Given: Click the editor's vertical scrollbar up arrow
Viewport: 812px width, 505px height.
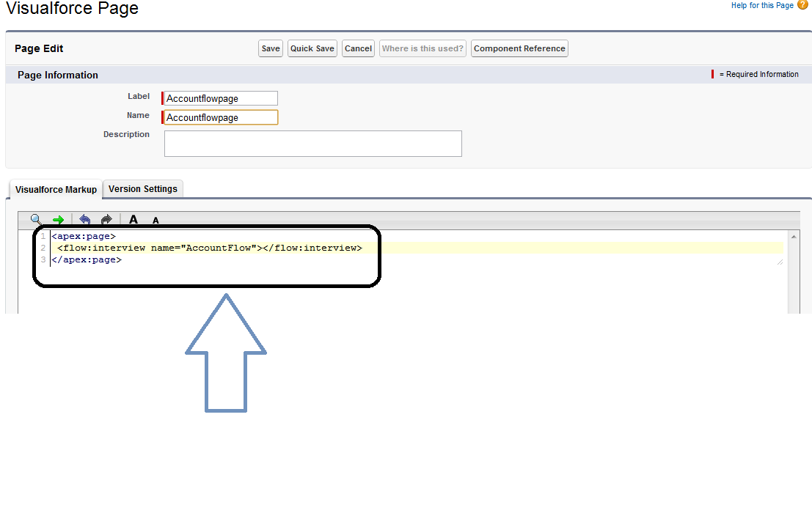Looking at the screenshot, I should point(794,236).
